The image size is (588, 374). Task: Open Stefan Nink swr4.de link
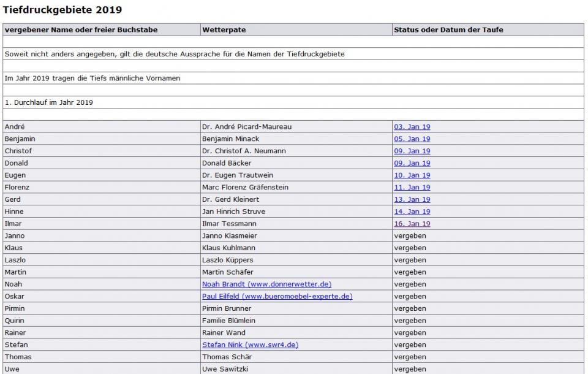[x=250, y=345]
